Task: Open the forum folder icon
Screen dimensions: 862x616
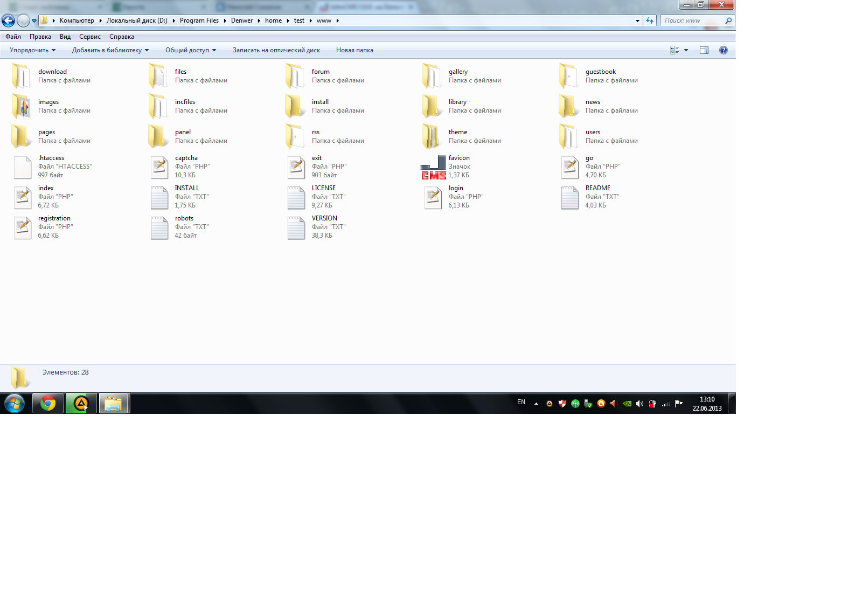Action: coord(295,76)
